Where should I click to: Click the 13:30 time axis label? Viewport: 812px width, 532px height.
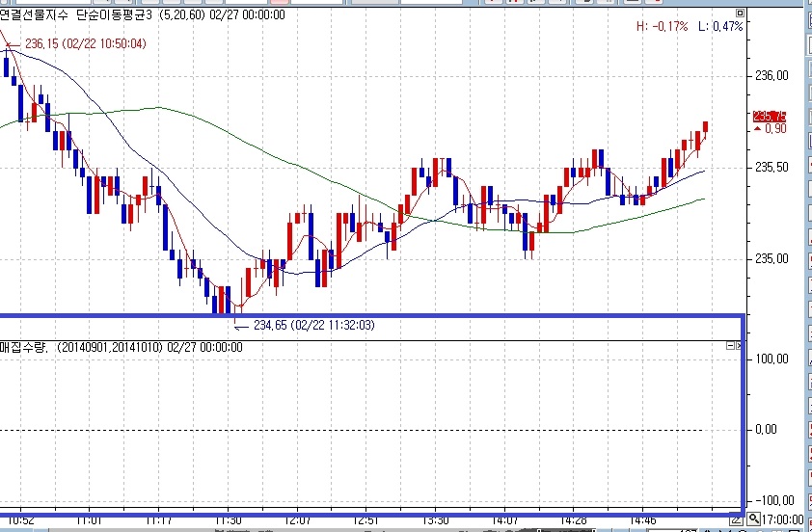(436, 519)
